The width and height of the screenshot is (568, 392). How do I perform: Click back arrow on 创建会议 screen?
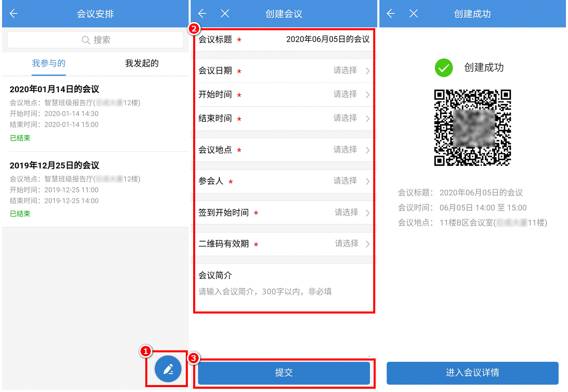coord(202,14)
